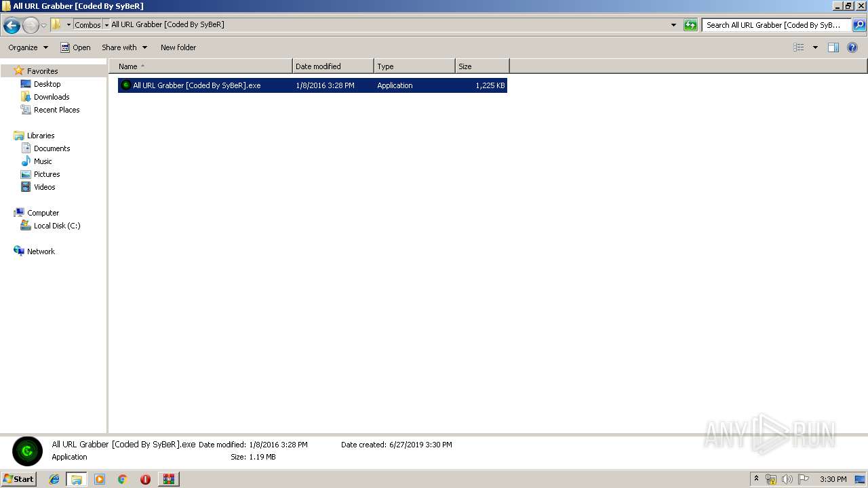The image size is (868, 488).
Task: Change your view icon
Action: [799, 47]
